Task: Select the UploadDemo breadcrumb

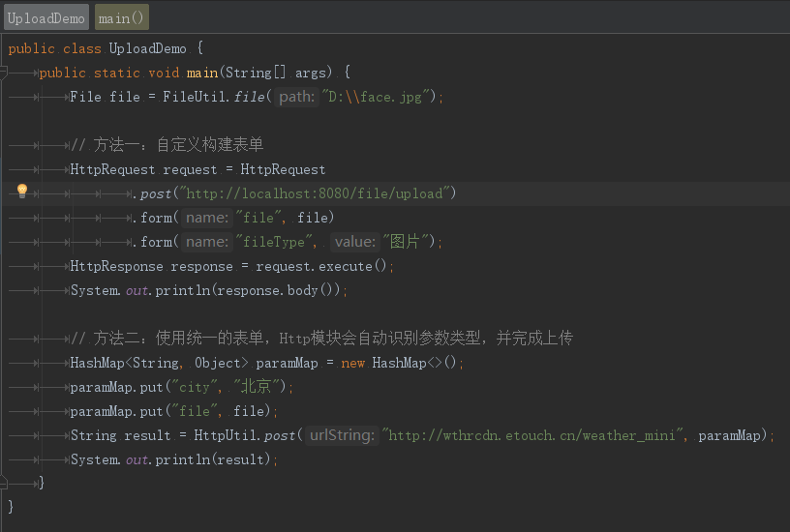Action: [x=46, y=18]
